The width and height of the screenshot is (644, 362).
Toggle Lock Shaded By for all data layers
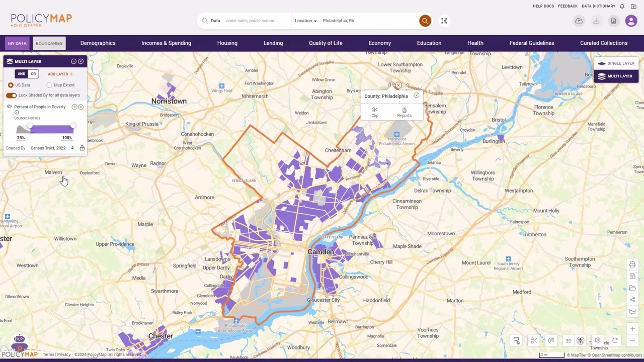click(11, 95)
